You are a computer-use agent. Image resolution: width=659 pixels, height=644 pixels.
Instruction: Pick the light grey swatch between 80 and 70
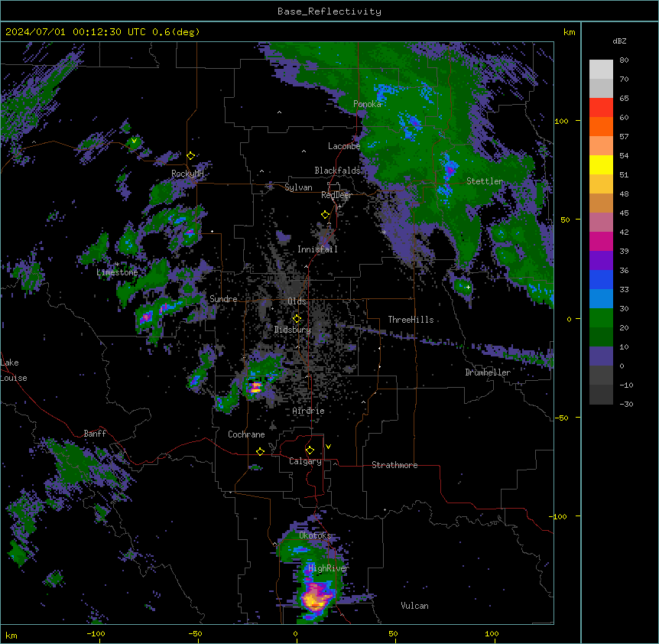[601, 70]
